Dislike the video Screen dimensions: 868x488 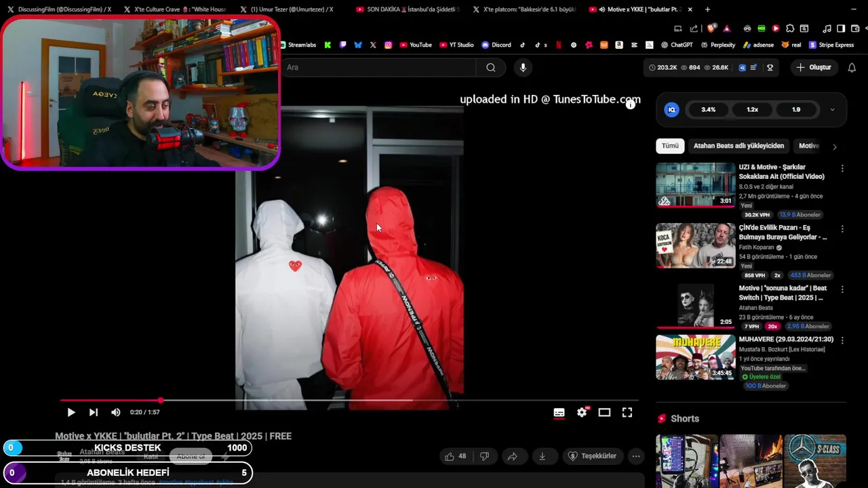(x=484, y=456)
